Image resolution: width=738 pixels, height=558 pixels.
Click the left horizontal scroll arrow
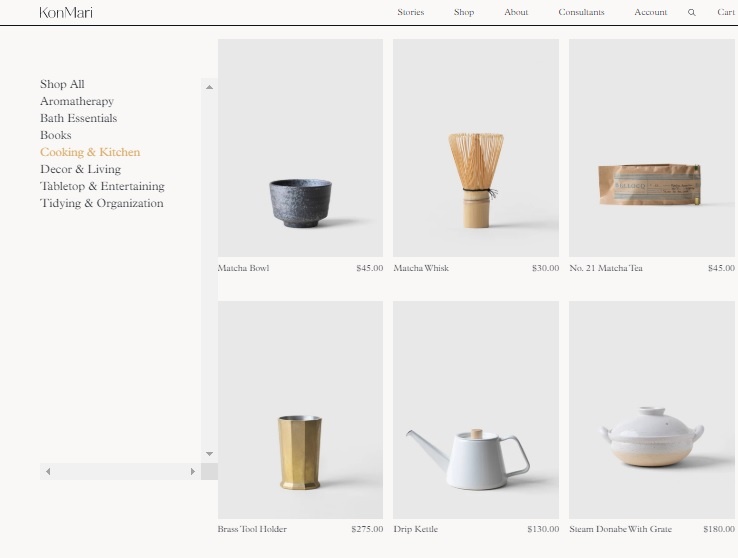[48, 471]
